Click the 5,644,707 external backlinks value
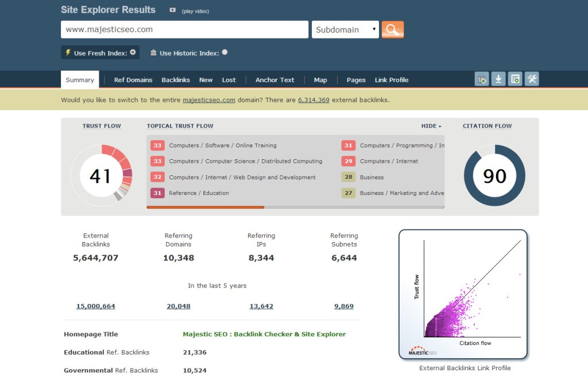Image resolution: width=588 pixels, height=384 pixels. click(x=96, y=258)
